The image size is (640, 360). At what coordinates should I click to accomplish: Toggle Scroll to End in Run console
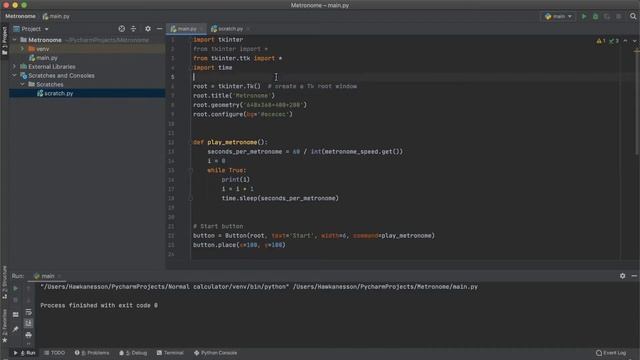(29, 323)
